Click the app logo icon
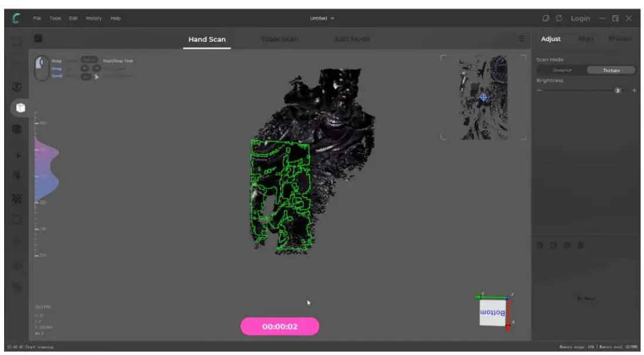The width and height of the screenshot is (644, 355). click(16, 18)
